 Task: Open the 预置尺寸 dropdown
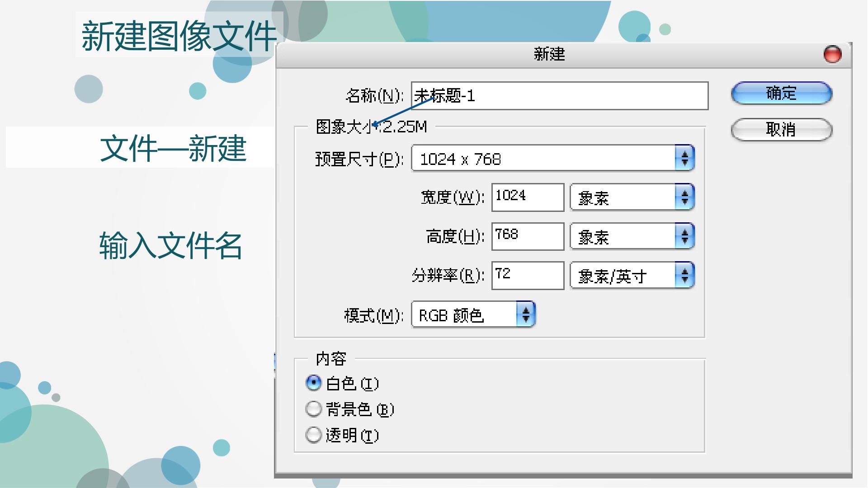[553, 158]
